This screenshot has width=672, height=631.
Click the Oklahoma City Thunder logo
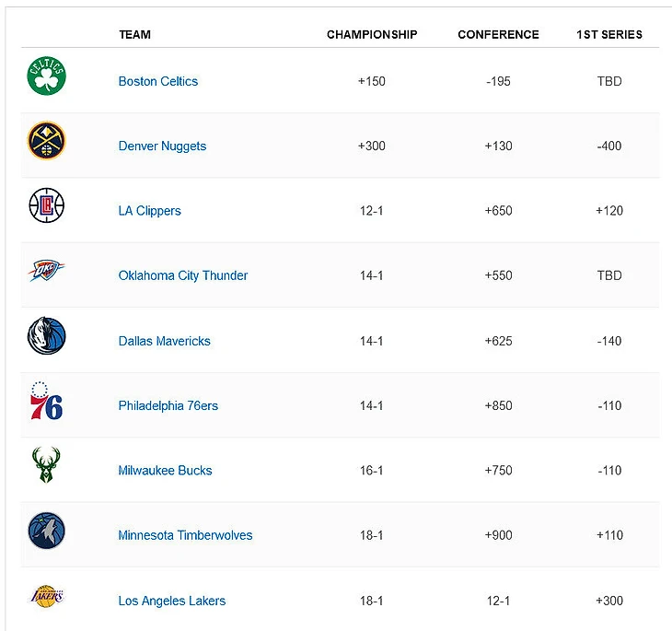[x=46, y=272]
